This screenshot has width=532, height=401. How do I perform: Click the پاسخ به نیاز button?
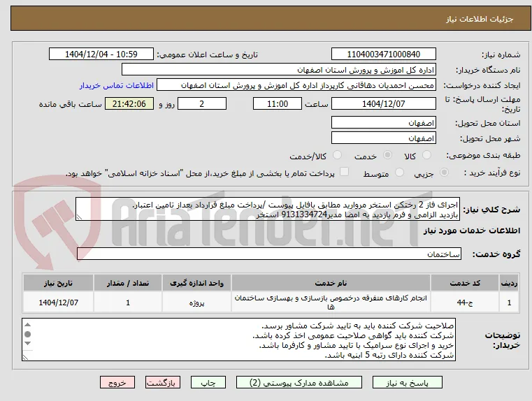[x=407, y=383]
